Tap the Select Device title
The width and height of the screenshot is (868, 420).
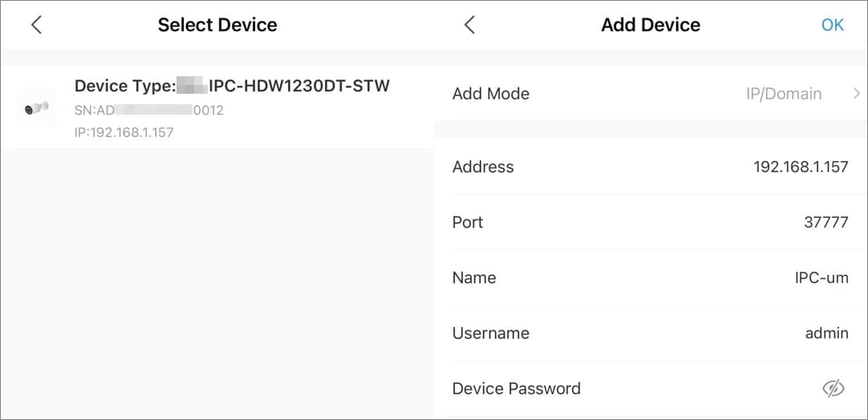coord(217,25)
